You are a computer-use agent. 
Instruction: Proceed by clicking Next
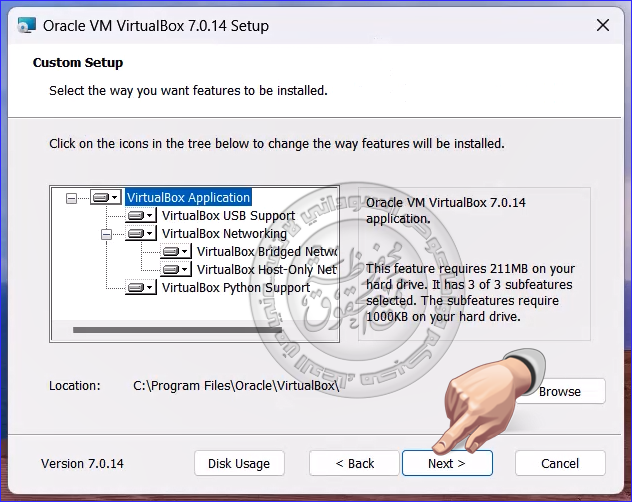447,463
